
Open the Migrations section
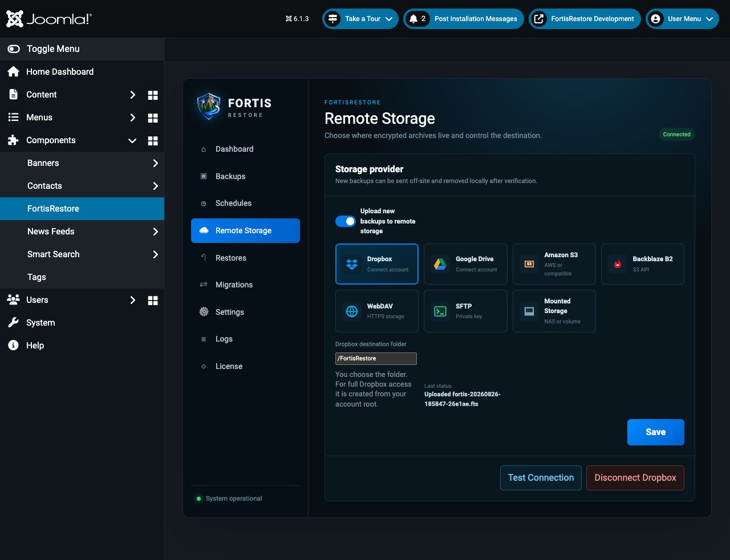coord(245,285)
